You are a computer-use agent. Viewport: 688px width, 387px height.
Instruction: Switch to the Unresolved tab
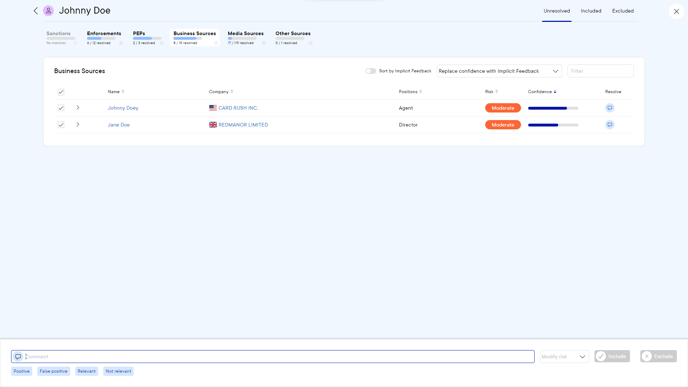coord(556,11)
